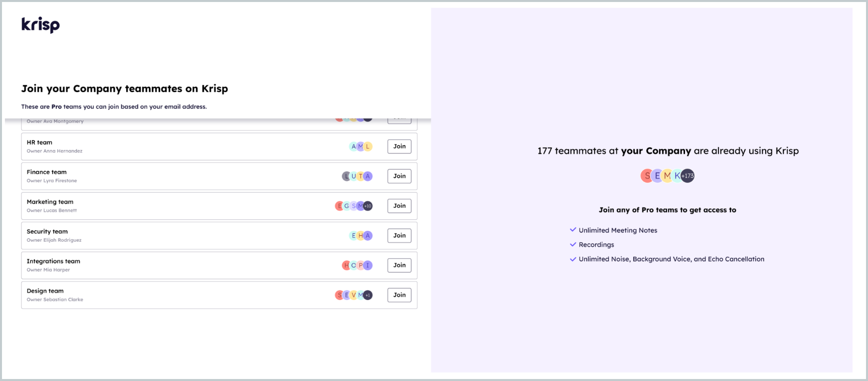Click avatar V in Design team row
Viewport: 868px width, 381px height.
coord(353,295)
